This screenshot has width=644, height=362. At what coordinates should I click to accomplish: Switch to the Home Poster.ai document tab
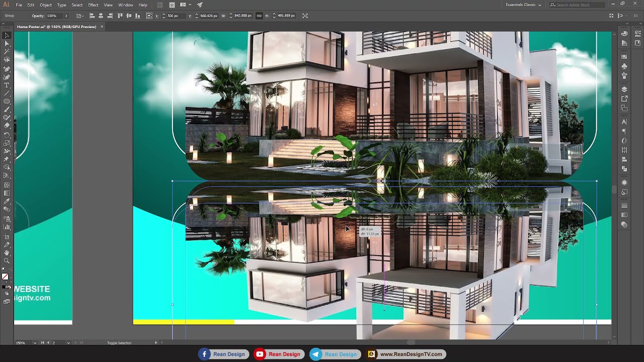[x=56, y=27]
